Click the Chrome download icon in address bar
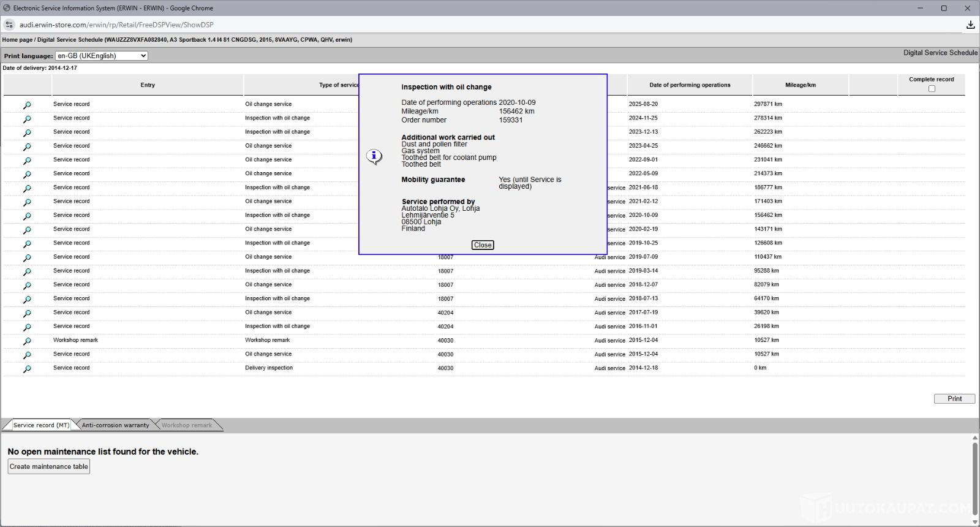Image resolution: width=980 pixels, height=527 pixels. 970,25
